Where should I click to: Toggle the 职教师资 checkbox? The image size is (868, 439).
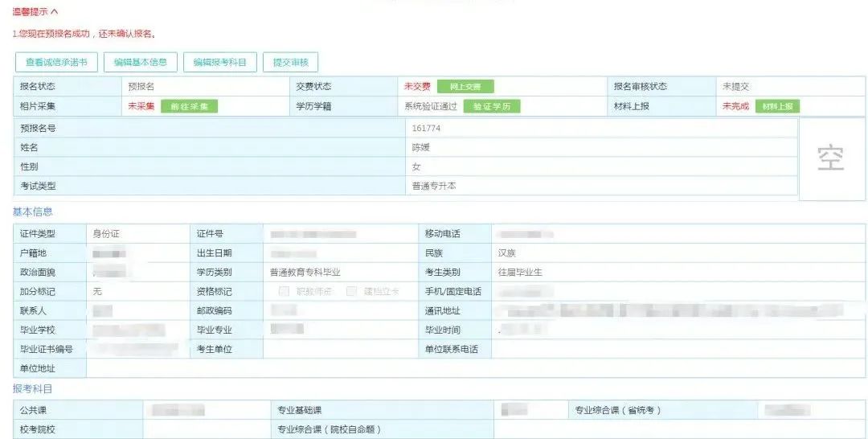(x=284, y=291)
